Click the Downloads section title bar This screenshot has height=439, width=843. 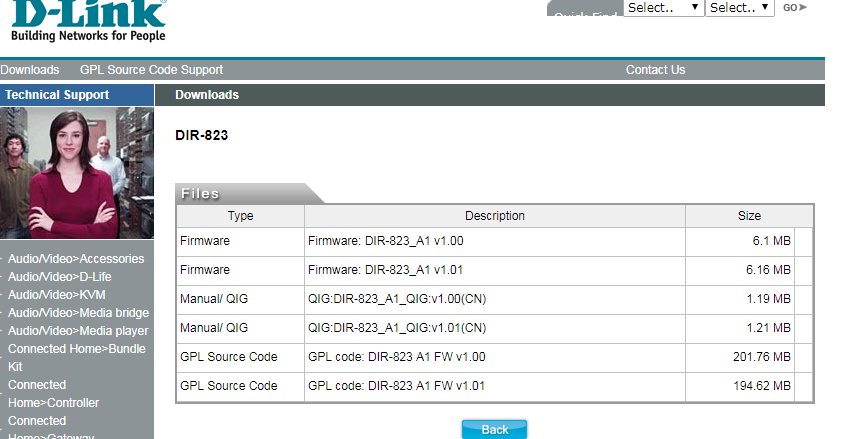[490, 95]
